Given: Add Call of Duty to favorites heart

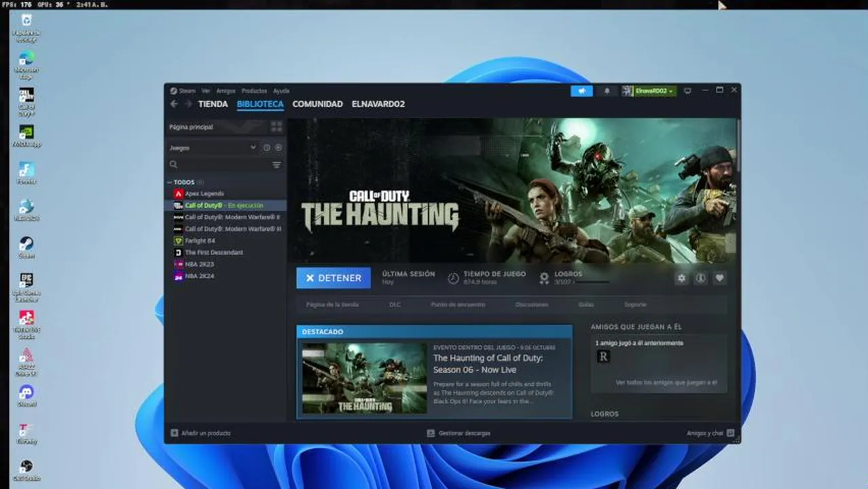Looking at the screenshot, I should pos(719,278).
